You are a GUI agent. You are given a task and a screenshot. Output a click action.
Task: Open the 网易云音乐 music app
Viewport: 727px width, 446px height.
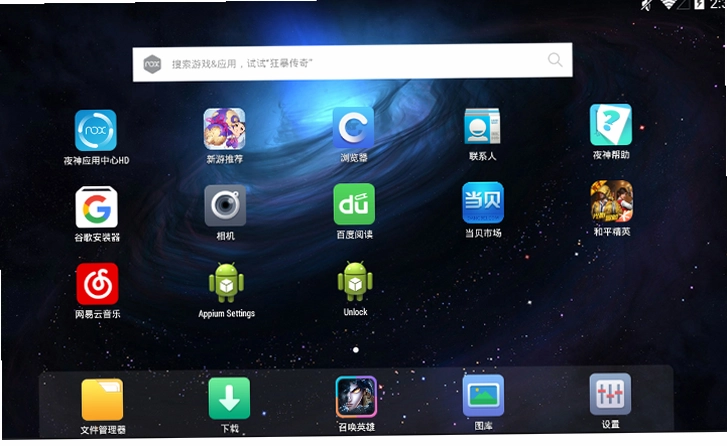pyautogui.click(x=97, y=284)
